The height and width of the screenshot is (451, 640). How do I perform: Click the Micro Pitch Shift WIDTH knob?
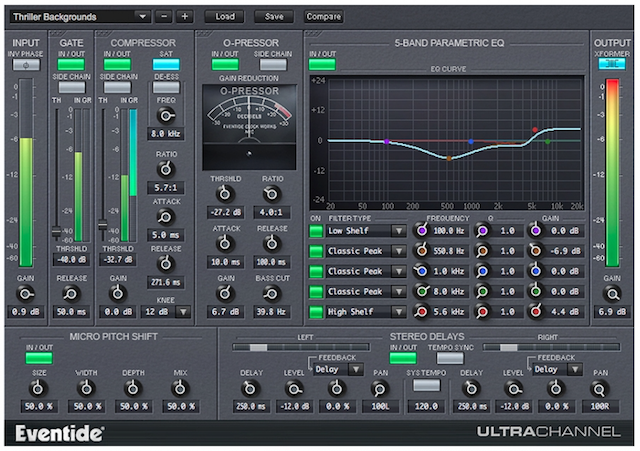(x=86, y=389)
